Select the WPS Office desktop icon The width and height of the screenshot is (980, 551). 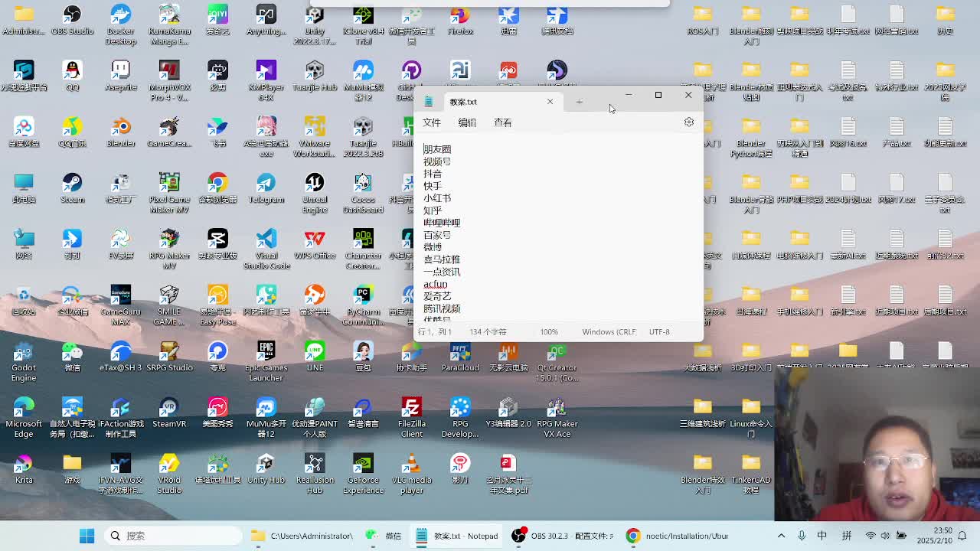pyautogui.click(x=315, y=245)
